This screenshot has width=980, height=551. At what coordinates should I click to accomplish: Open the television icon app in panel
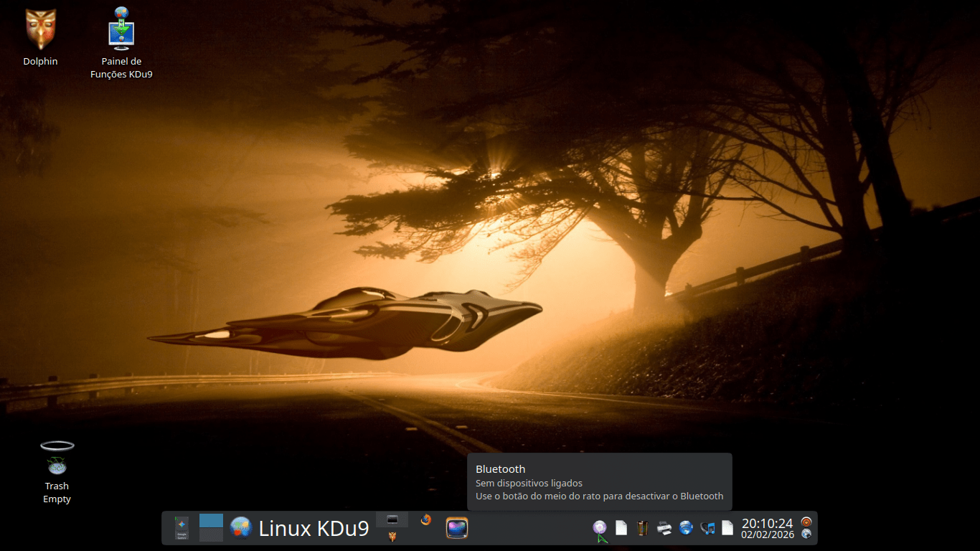click(457, 528)
